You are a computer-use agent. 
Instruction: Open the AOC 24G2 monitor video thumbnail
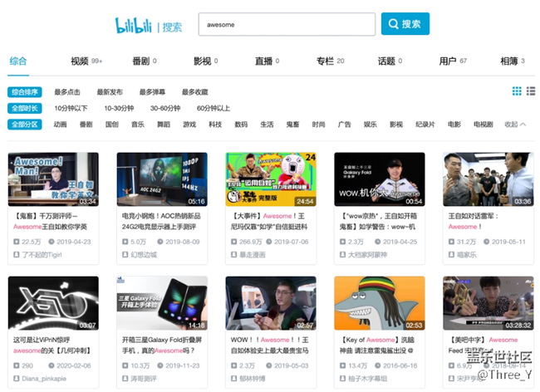162,179
